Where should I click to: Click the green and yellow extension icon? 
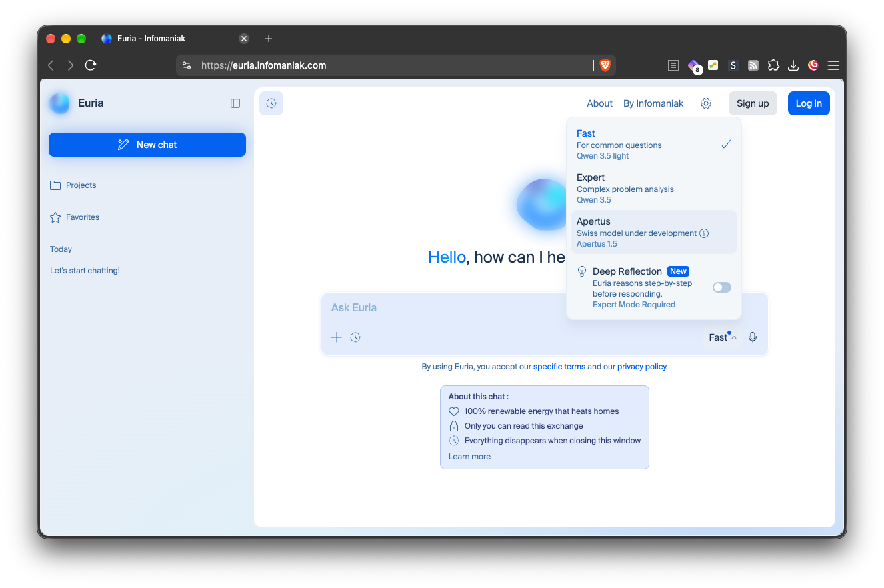pyautogui.click(x=713, y=65)
